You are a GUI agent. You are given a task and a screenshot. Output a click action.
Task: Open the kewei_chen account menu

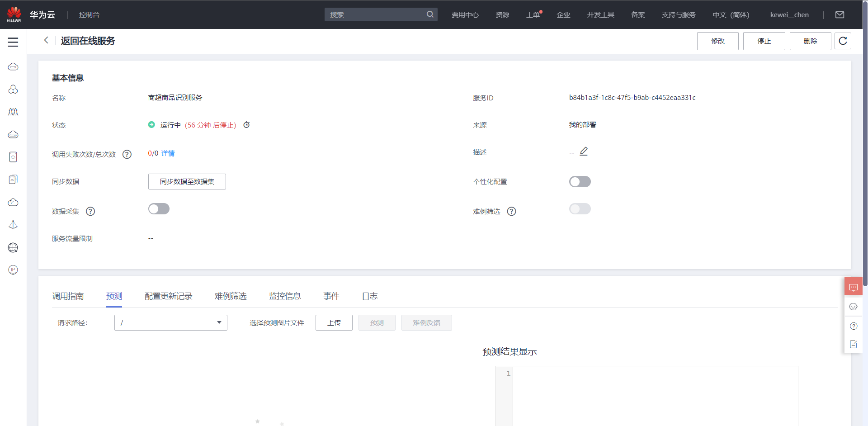point(789,15)
